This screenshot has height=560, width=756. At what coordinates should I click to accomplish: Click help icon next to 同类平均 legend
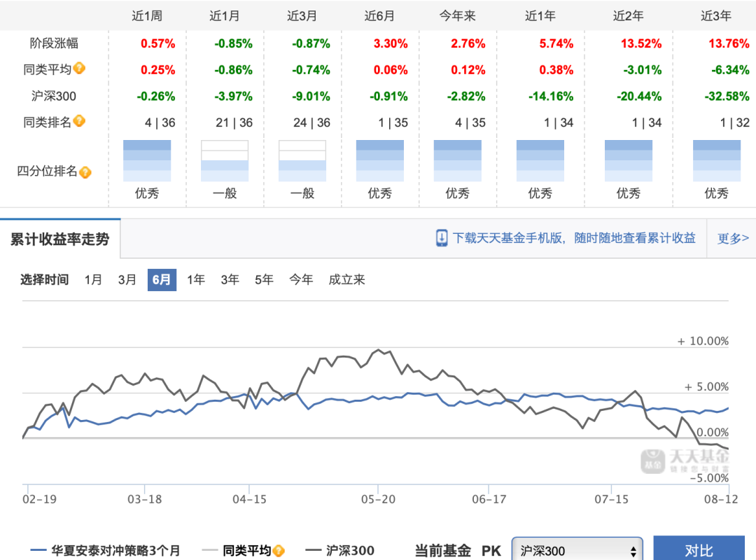point(279,551)
